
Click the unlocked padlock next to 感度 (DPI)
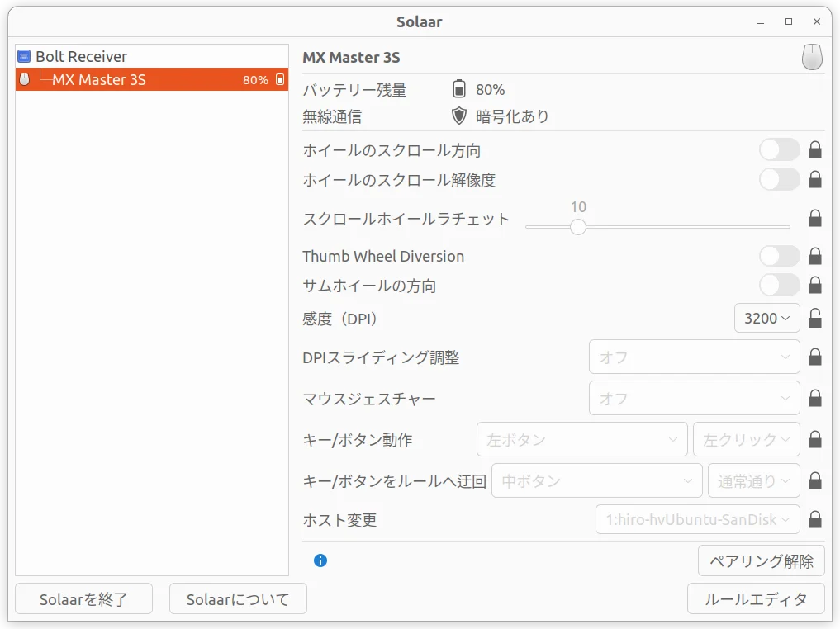tap(815, 318)
